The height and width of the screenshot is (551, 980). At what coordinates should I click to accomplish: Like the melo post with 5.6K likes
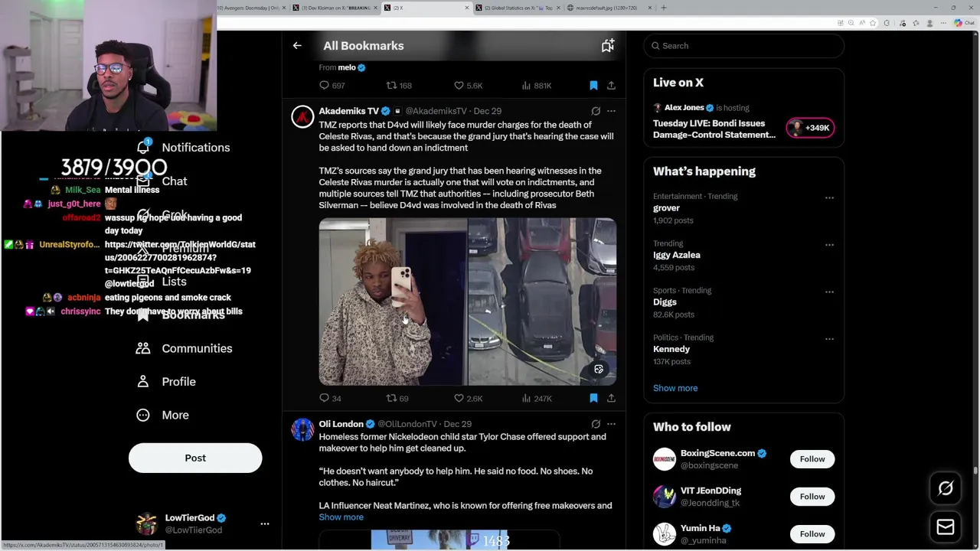[468, 85]
